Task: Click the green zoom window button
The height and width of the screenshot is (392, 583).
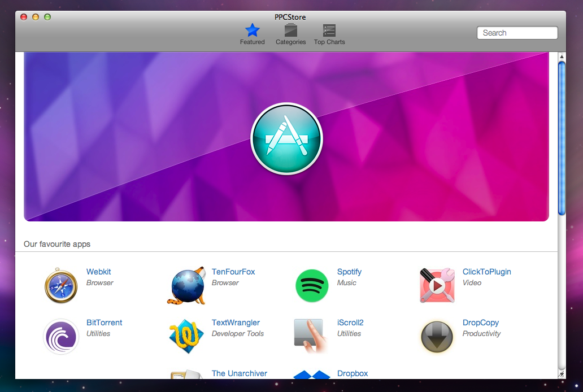Action: coord(47,17)
